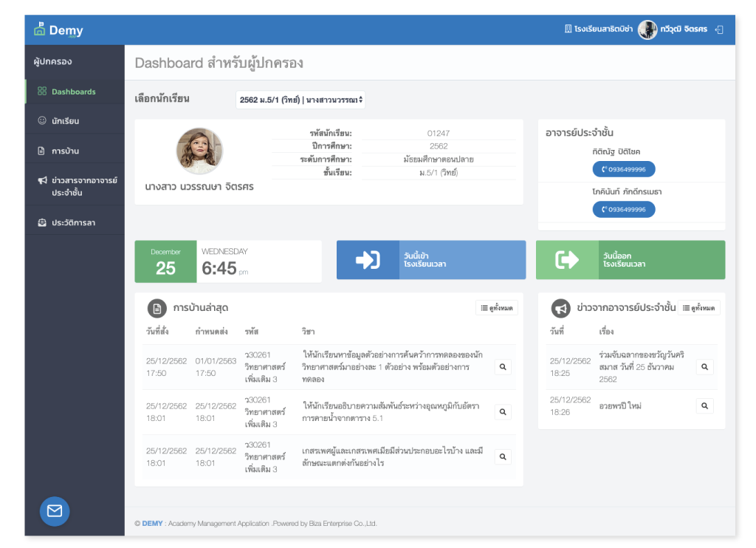Screen dimensions: 756x548
Task: Select Dashboards in the sidebar
Action: point(73,92)
